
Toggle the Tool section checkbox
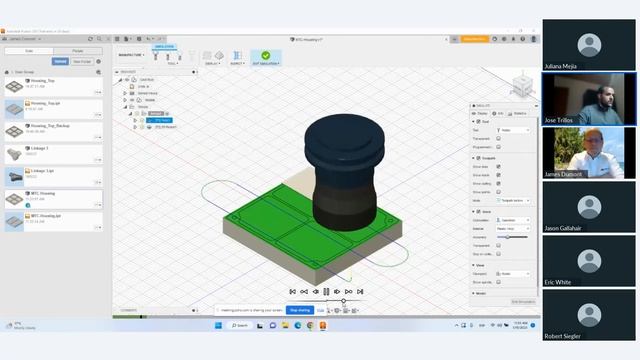[x=478, y=122]
